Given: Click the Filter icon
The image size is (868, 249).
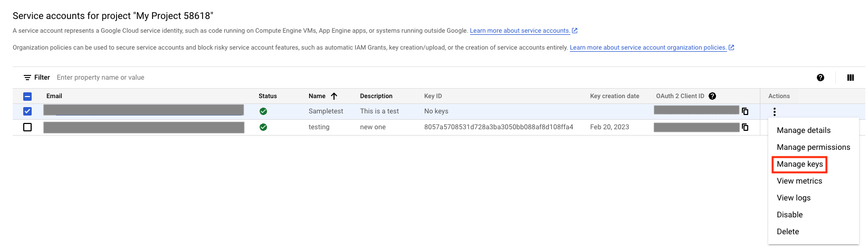Looking at the screenshot, I should [27, 78].
